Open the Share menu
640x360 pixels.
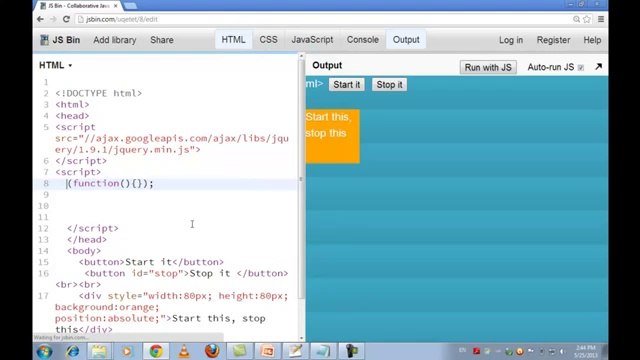click(162, 40)
